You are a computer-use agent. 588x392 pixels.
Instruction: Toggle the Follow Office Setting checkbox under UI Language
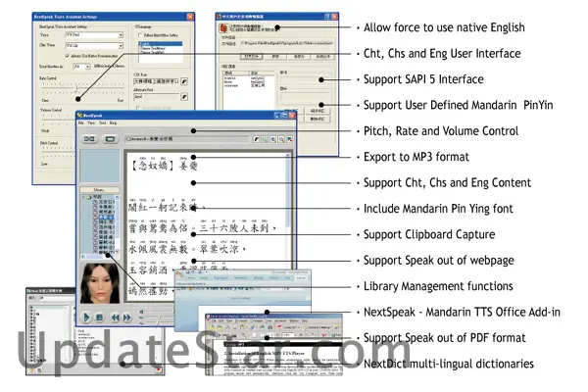coord(140,35)
